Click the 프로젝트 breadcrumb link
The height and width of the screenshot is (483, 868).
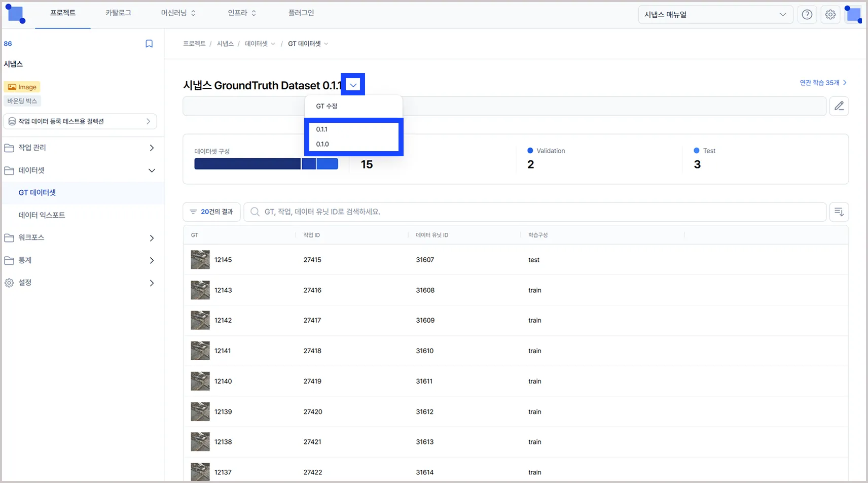click(x=194, y=44)
